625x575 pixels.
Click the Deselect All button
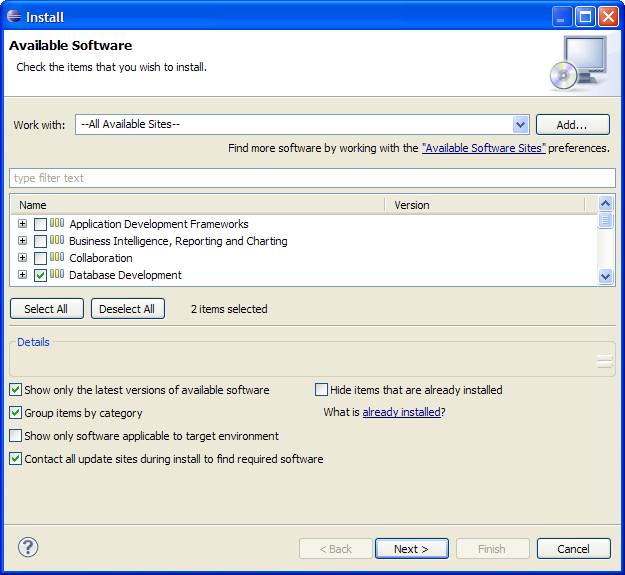click(128, 309)
